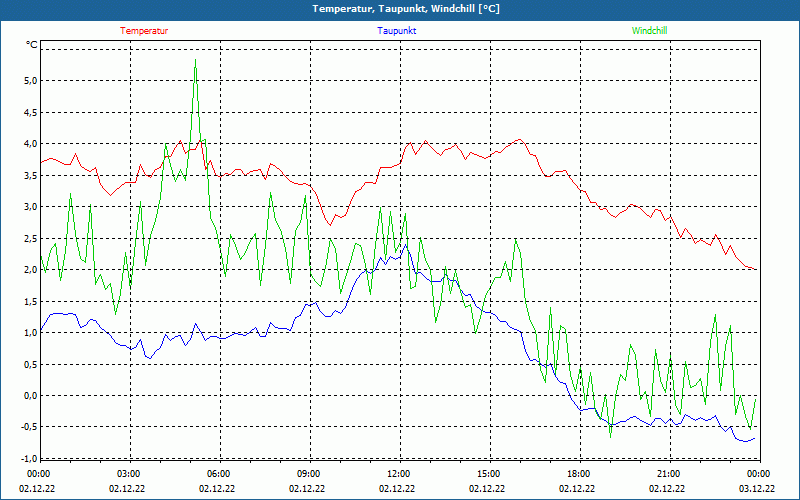Select the 2,5 y-axis value label

click(x=30, y=238)
